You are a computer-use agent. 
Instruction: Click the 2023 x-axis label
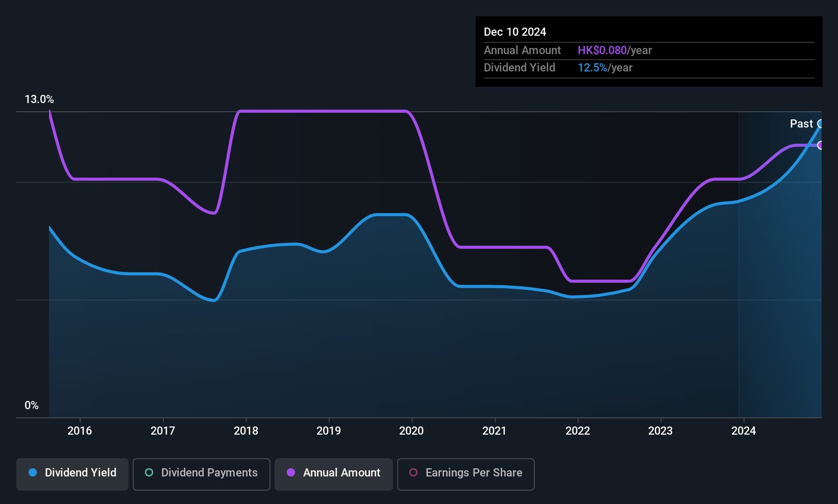coord(660,431)
